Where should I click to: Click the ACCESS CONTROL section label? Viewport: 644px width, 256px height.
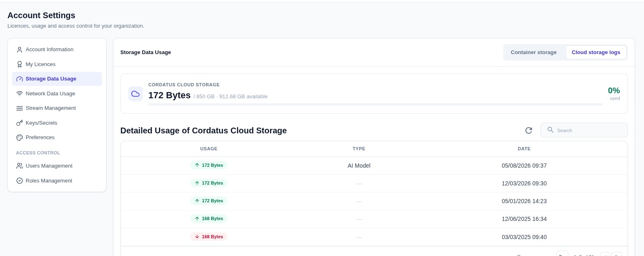pyautogui.click(x=38, y=153)
